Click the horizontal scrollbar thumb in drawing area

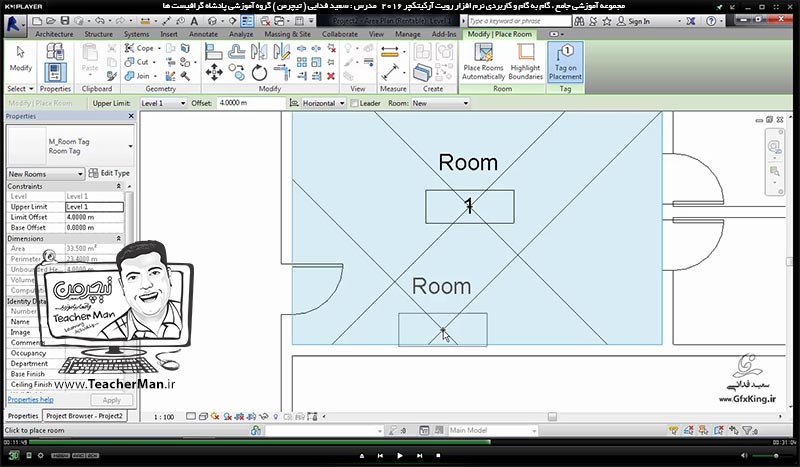(x=552, y=417)
